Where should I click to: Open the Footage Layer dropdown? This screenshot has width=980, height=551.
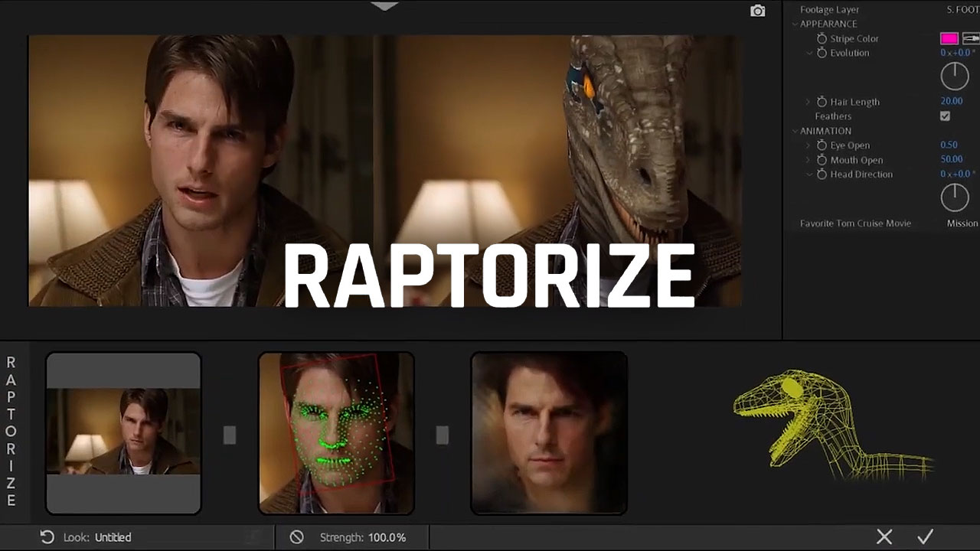pos(962,10)
